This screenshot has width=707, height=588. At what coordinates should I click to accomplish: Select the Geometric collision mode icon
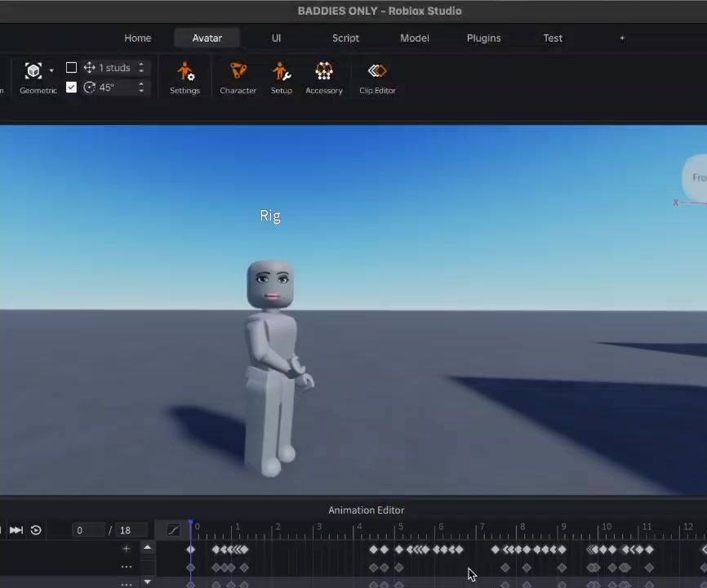33,71
